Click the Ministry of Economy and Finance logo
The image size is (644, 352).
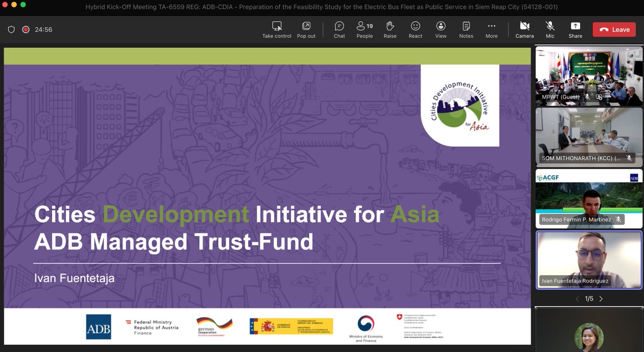[367, 328]
